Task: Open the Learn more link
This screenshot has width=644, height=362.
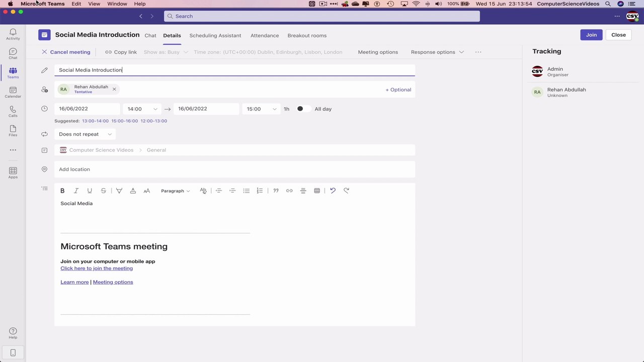Action: [x=74, y=282]
